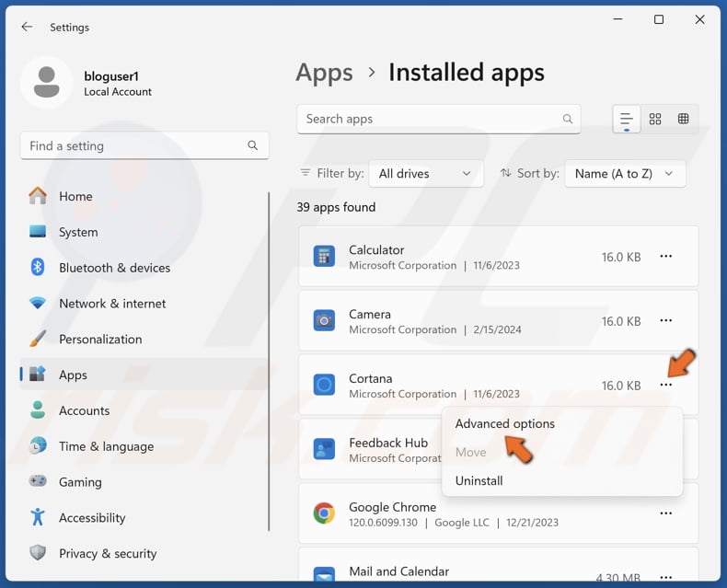Switch to grid view layout
727x588 pixels.
(655, 120)
